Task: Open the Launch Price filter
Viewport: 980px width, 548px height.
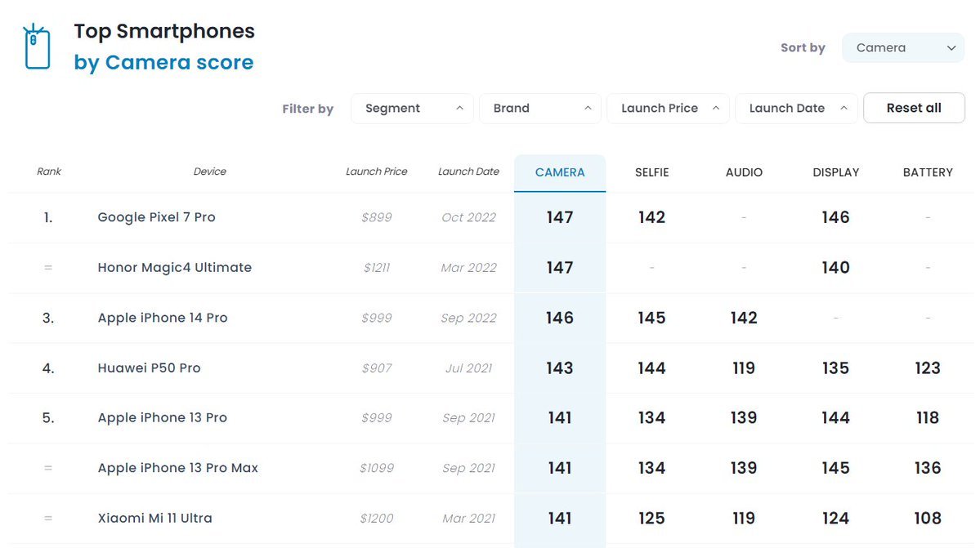Action: [x=668, y=109]
